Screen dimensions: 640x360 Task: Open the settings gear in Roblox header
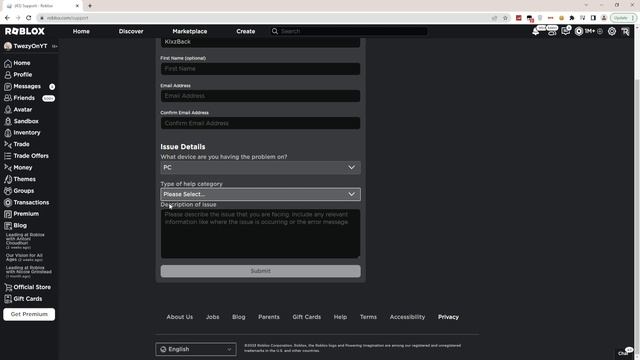coord(612,31)
